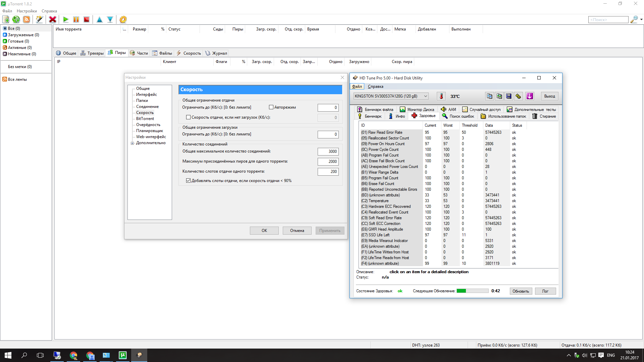Expand the Дополнительно tree node
This screenshot has width=644, height=362.
(x=132, y=143)
